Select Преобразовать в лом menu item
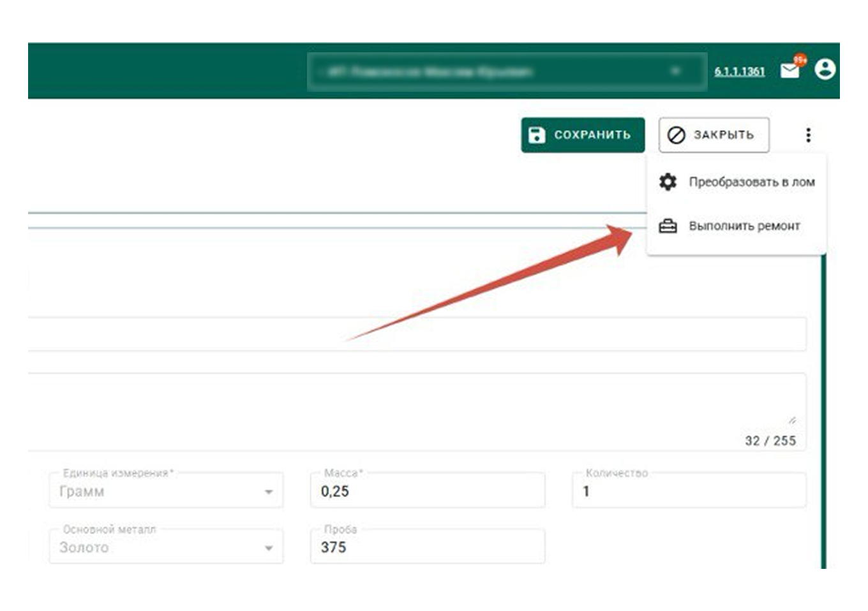868x611 pixels. click(751, 182)
